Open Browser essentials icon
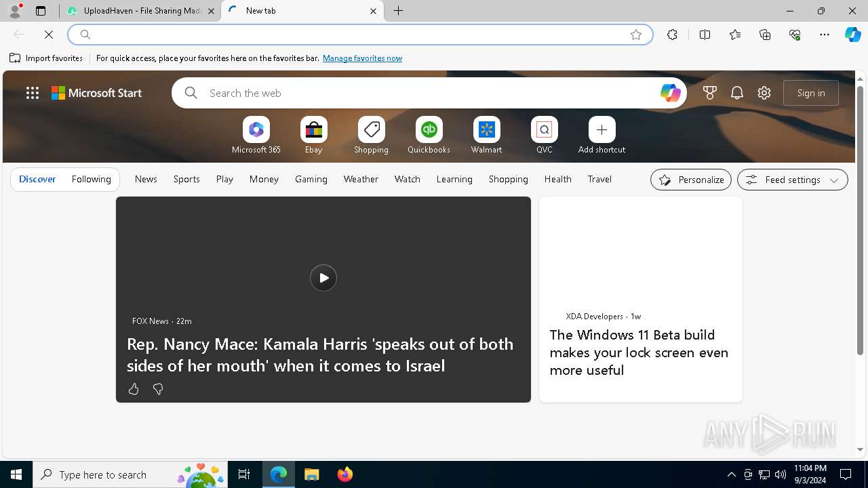Image resolution: width=868 pixels, height=488 pixels. click(x=795, y=35)
